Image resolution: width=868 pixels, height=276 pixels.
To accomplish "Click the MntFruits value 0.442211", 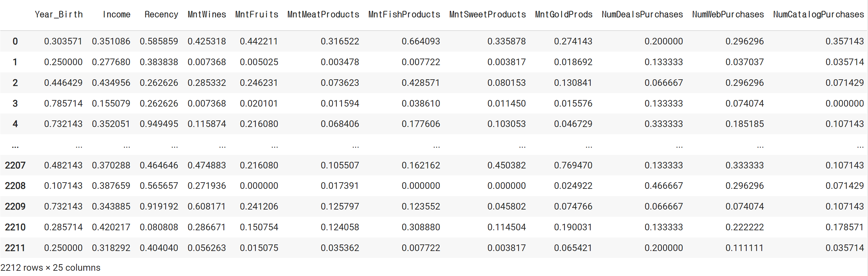I will pos(259,41).
